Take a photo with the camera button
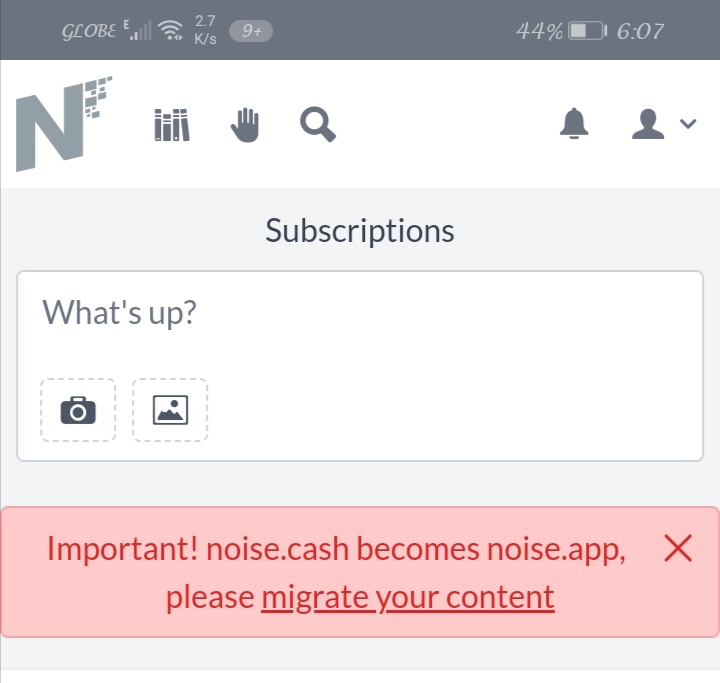Image resolution: width=720 pixels, height=683 pixels. coord(78,410)
